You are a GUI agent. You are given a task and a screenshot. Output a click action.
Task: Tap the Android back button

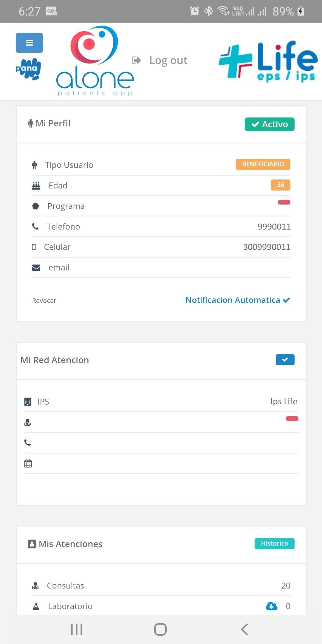(x=244, y=629)
